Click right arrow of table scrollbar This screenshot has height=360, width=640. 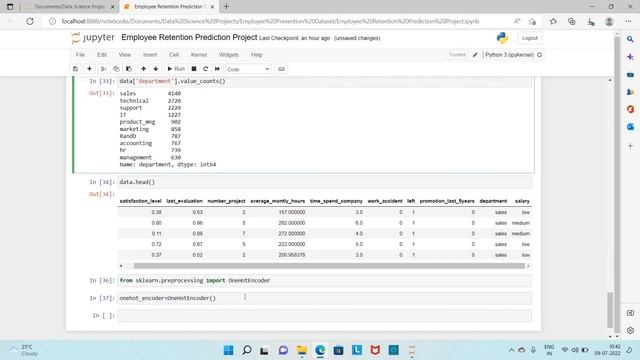pyautogui.click(x=528, y=266)
